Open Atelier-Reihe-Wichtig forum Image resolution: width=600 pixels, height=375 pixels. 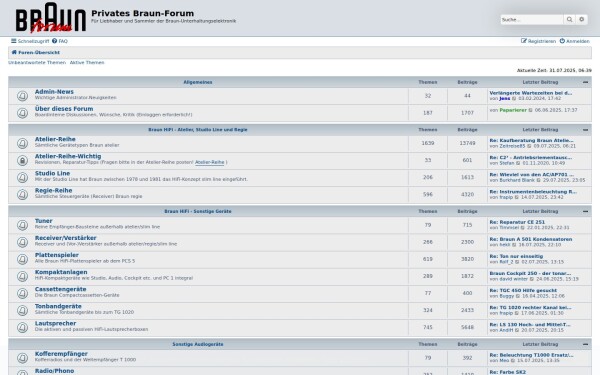pos(68,156)
